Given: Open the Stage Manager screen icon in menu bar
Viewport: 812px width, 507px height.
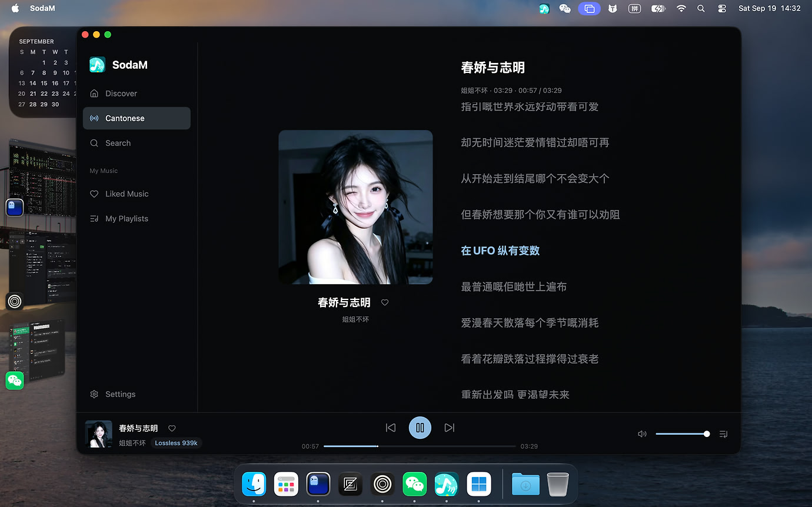Looking at the screenshot, I should (589, 8).
